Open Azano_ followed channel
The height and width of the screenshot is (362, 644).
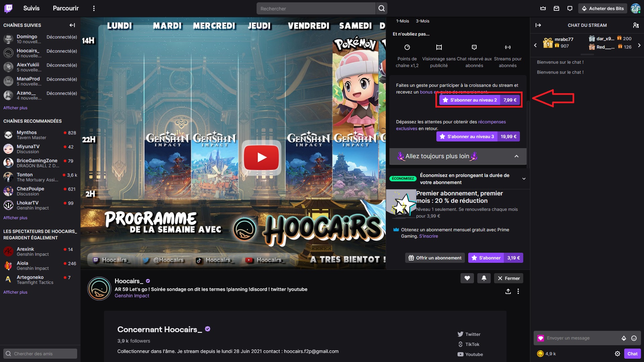point(40,96)
